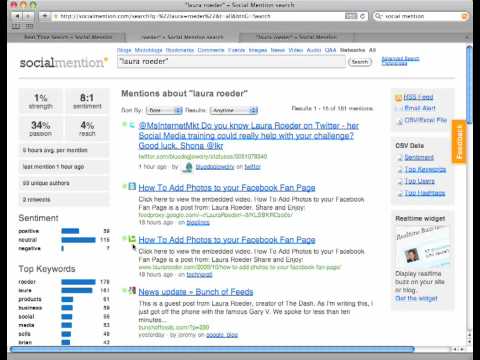Click the Email Alert icon
This screenshot has width=480, height=360.
(398, 109)
